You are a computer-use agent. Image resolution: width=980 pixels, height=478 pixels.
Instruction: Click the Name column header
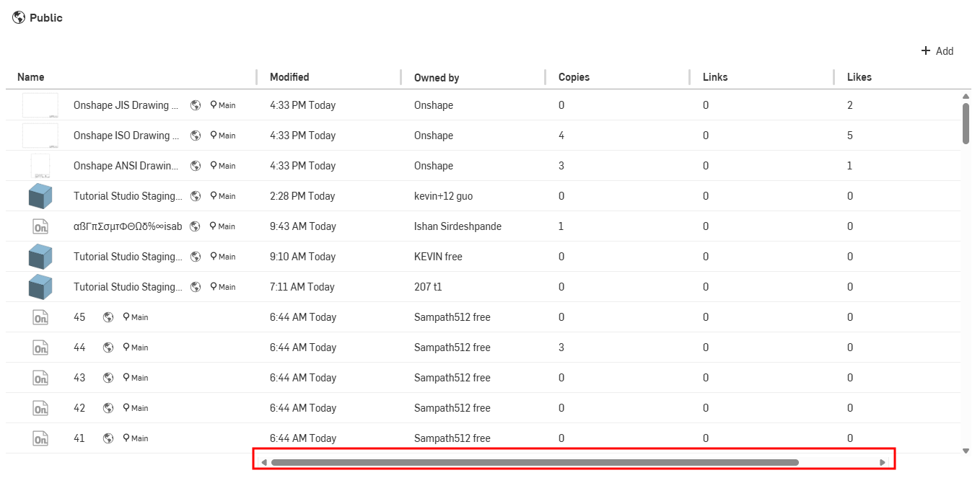(x=32, y=76)
